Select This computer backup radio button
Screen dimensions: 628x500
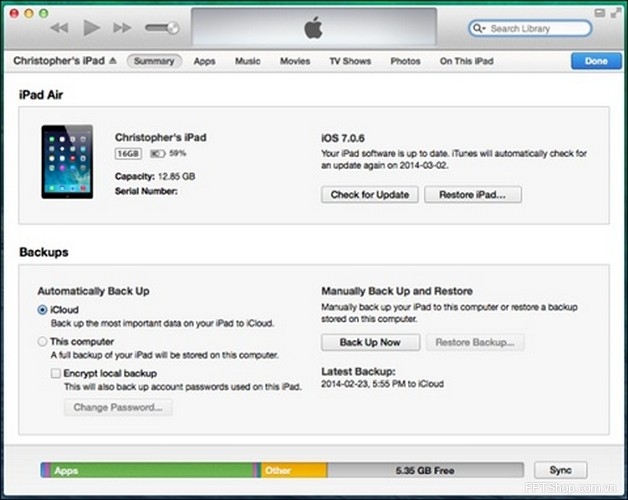42,342
